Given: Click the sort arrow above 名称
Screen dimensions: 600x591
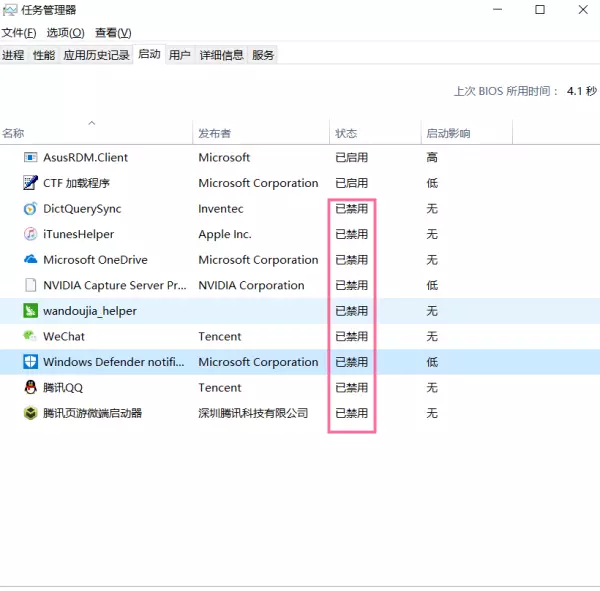Looking at the screenshot, I should 91,123.
